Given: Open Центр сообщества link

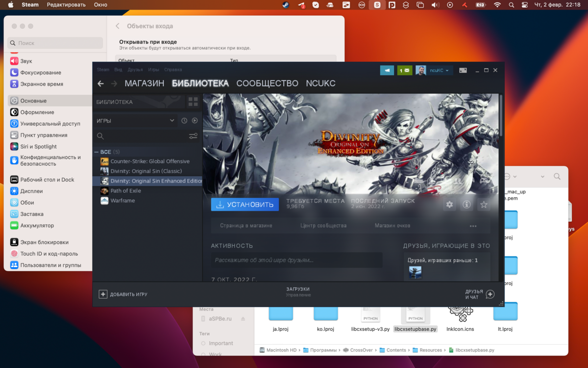Looking at the screenshot, I should click(x=323, y=226).
